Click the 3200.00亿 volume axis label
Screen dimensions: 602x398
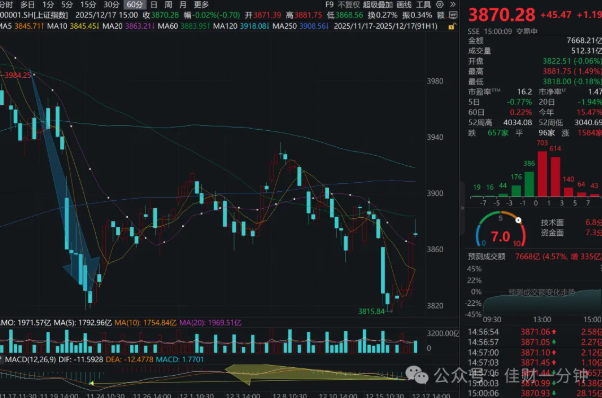[443, 333]
